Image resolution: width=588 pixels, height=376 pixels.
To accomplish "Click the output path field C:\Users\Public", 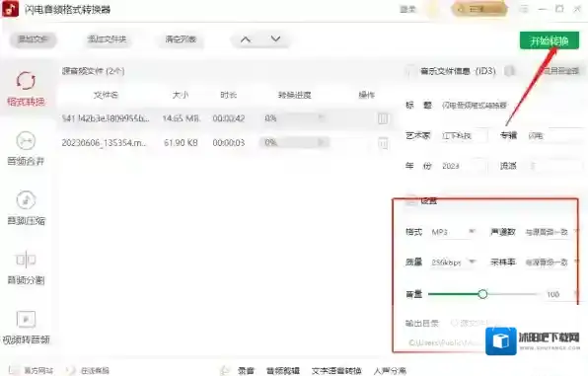I will tap(446, 343).
